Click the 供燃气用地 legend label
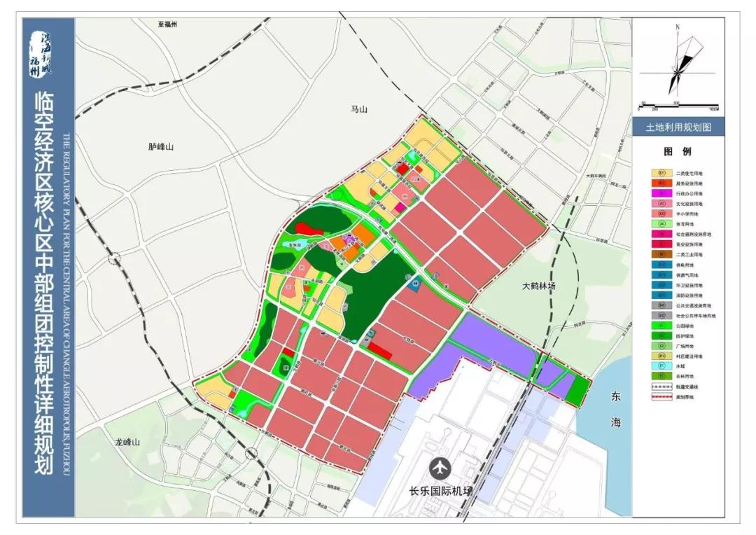The width and height of the screenshot is (756, 535). tap(687, 275)
